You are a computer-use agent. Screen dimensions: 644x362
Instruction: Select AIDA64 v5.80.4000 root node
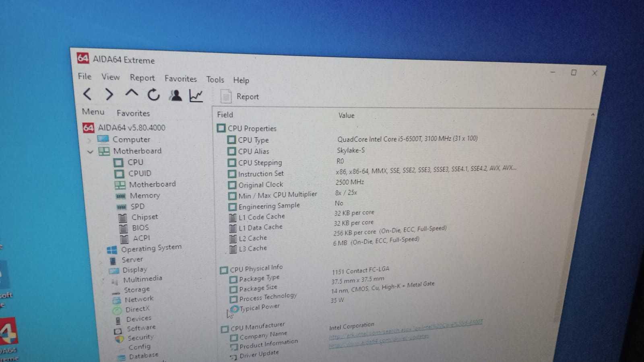pyautogui.click(x=132, y=128)
